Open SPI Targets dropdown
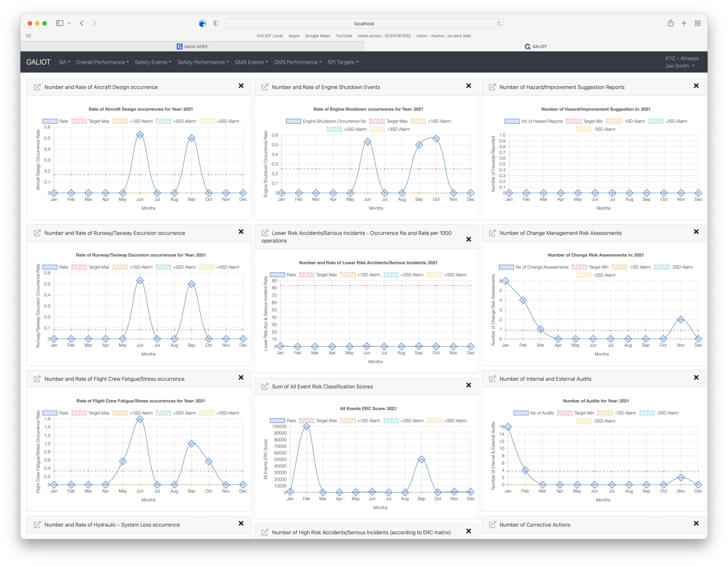This screenshot has width=728, height=566. point(343,62)
